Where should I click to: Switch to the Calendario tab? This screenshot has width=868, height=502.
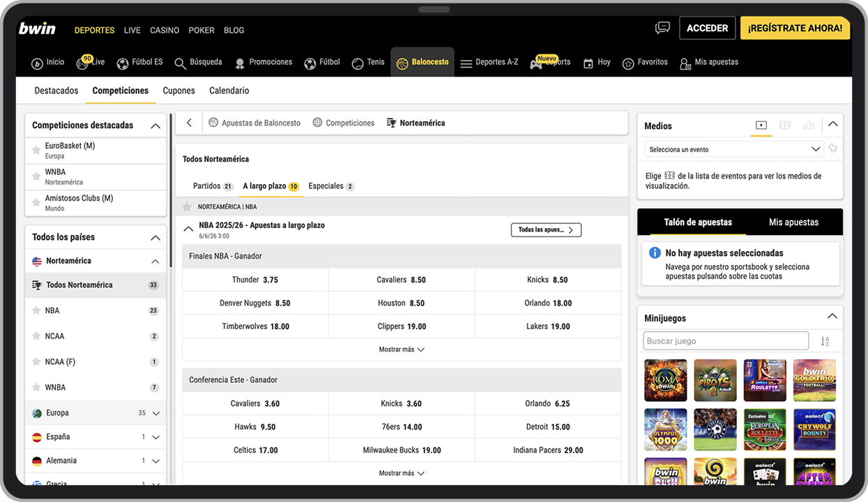(229, 91)
